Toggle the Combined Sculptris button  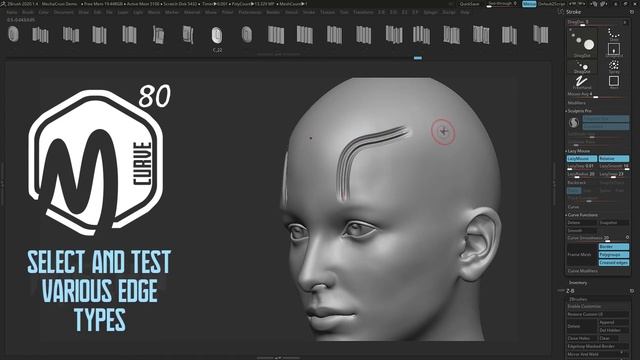tap(606, 127)
